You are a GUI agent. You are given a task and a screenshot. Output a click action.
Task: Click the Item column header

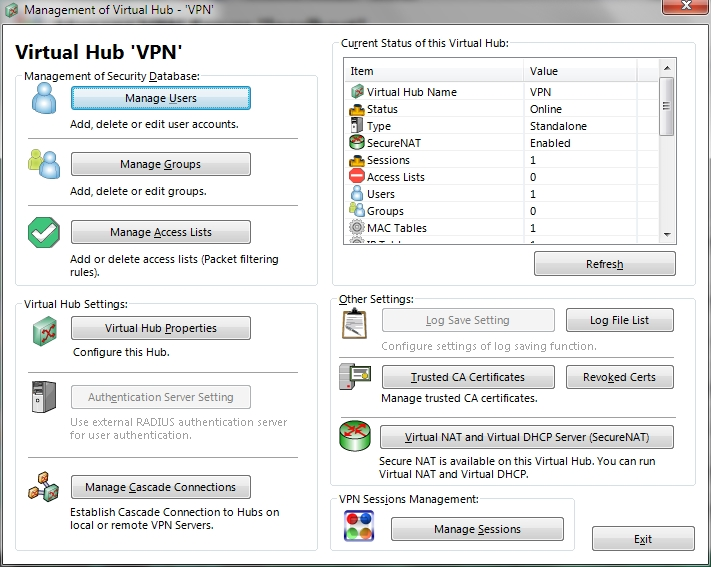[x=434, y=71]
